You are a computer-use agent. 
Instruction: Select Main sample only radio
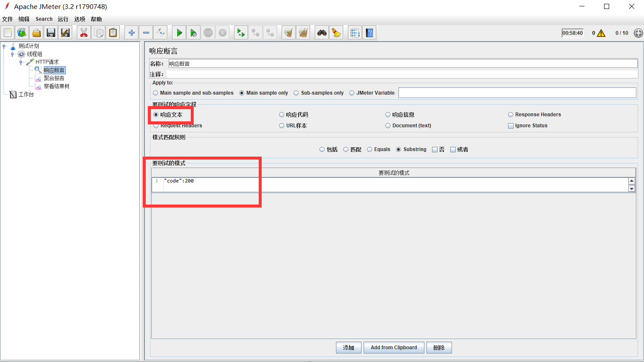coord(242,93)
